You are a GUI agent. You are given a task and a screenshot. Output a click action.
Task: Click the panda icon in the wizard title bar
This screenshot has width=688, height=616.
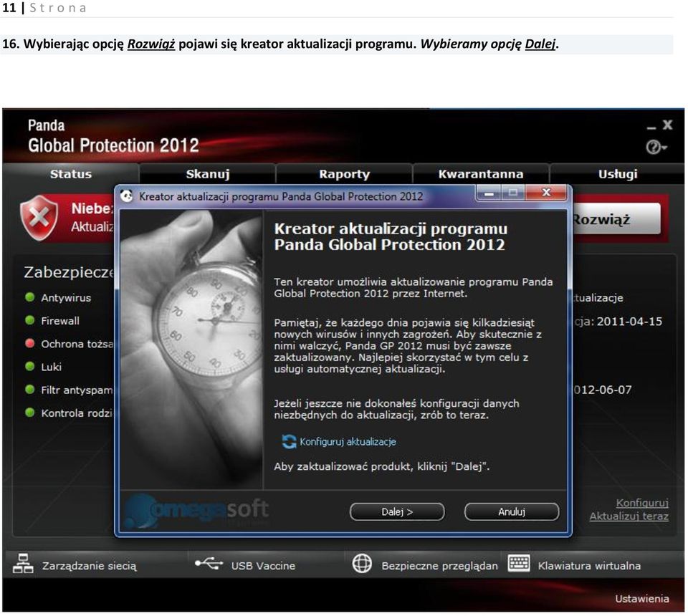[126, 196]
